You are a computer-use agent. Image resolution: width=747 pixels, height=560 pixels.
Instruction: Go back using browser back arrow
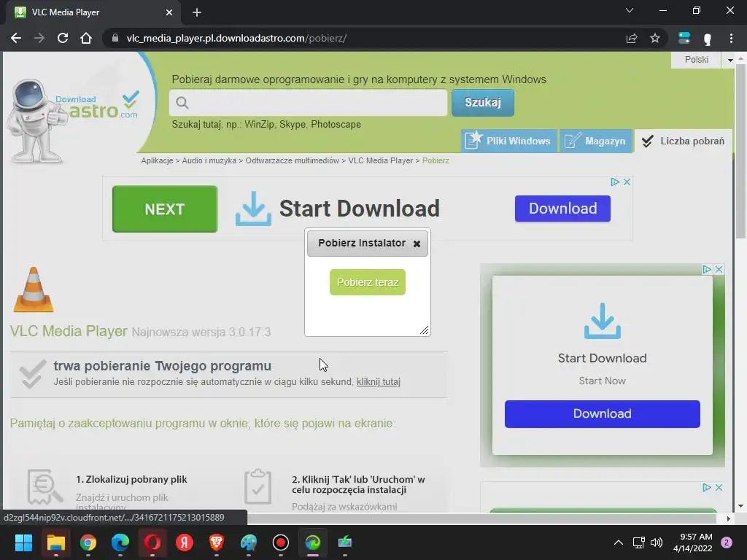pos(16,38)
